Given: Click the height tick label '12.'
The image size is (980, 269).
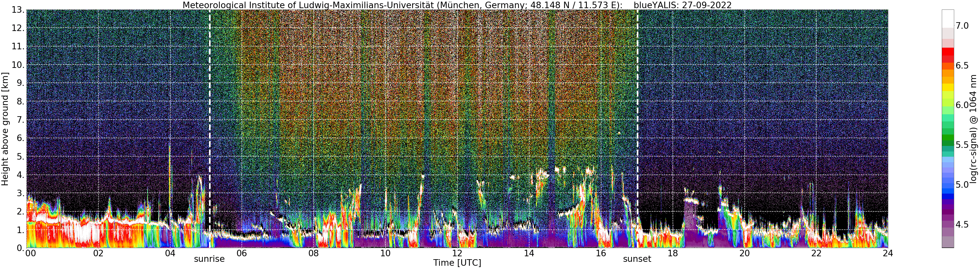Looking at the screenshot, I should 18,28.
